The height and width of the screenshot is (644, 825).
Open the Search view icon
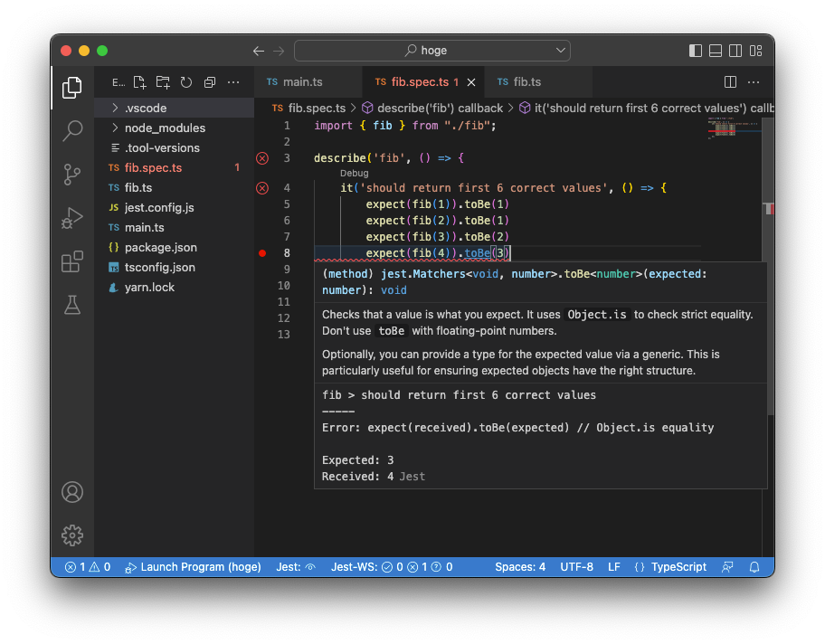click(72, 131)
